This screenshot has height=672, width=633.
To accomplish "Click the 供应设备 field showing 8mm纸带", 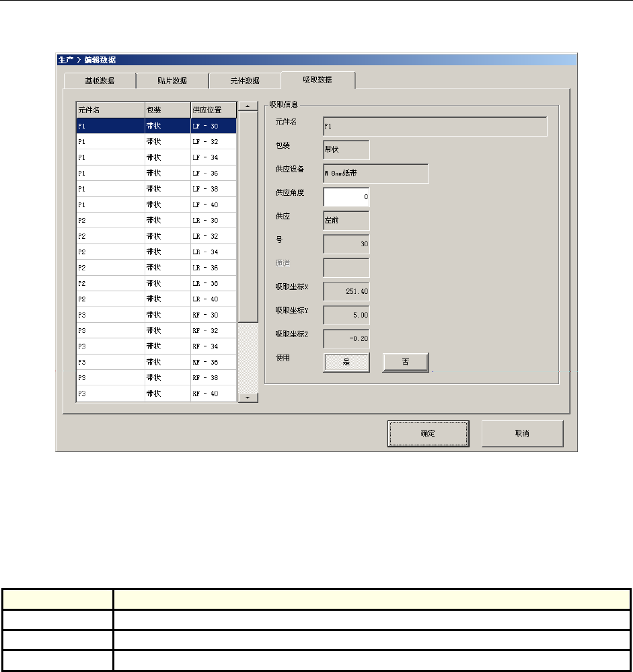I will pos(376,174).
